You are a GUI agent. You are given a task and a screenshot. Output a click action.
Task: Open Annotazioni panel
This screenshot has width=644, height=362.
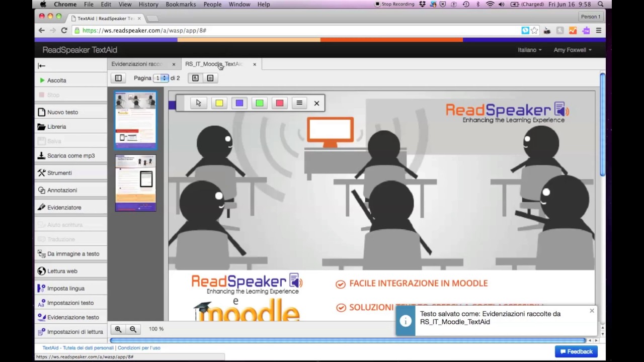(70, 190)
